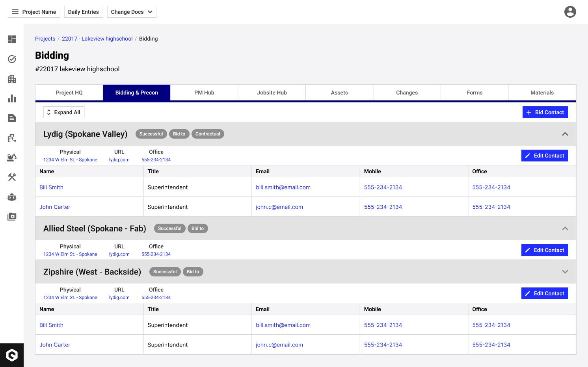Click the Expand All button
The width and height of the screenshot is (588, 367).
tap(64, 112)
